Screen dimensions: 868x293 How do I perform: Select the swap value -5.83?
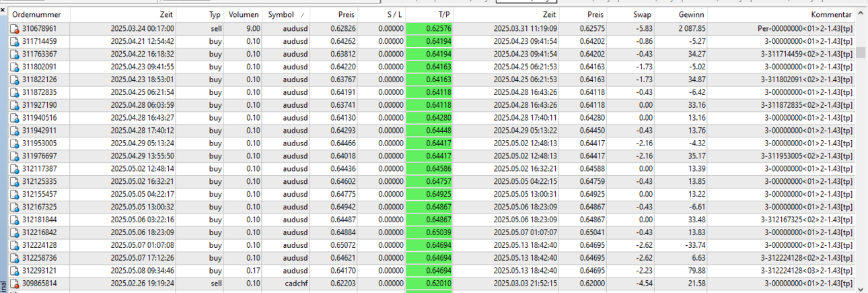(x=643, y=29)
